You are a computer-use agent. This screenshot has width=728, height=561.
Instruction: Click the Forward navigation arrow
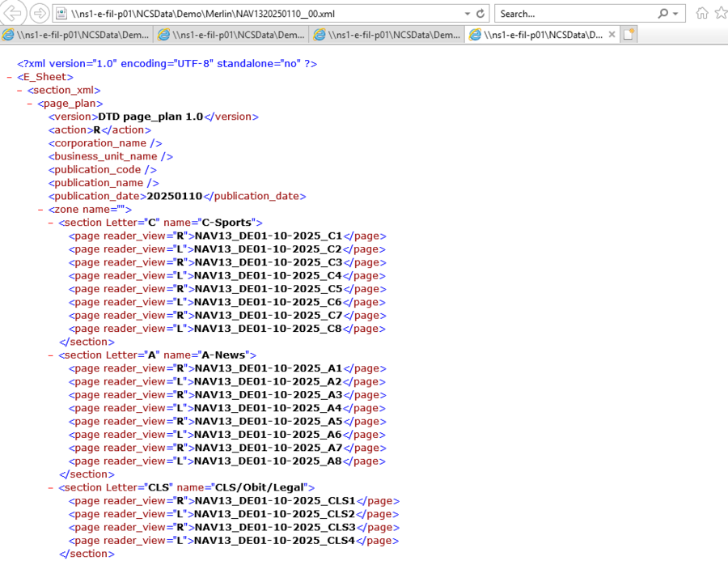(39, 13)
